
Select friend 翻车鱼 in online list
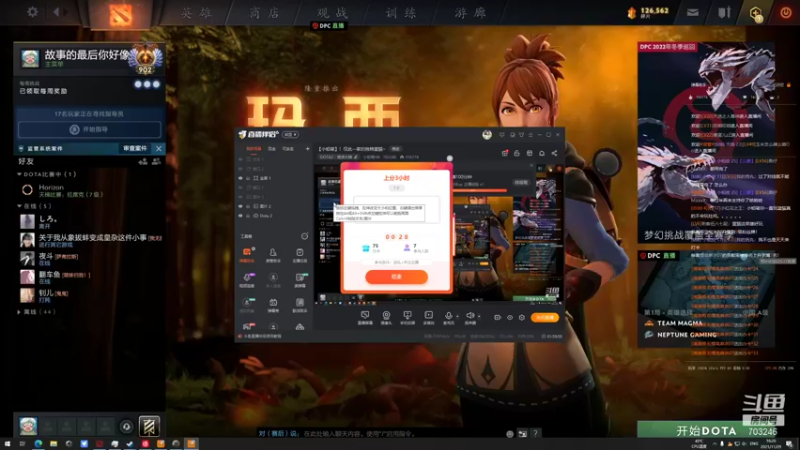89,277
